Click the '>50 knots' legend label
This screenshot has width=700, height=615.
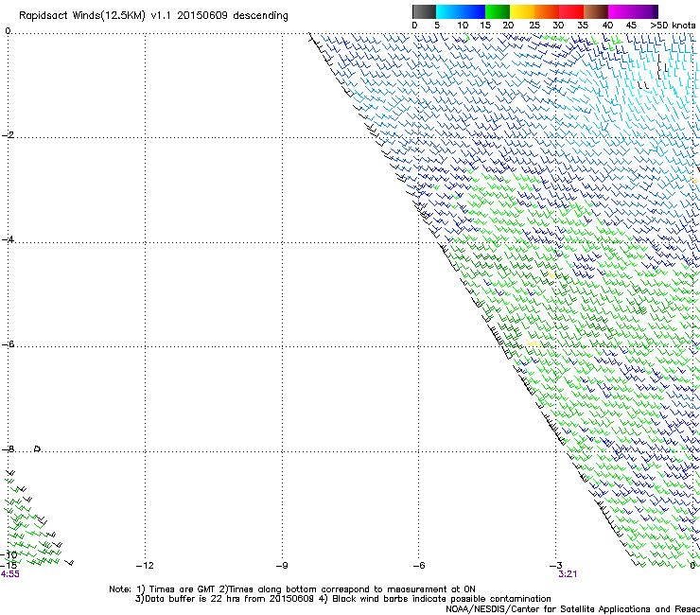click(x=673, y=25)
